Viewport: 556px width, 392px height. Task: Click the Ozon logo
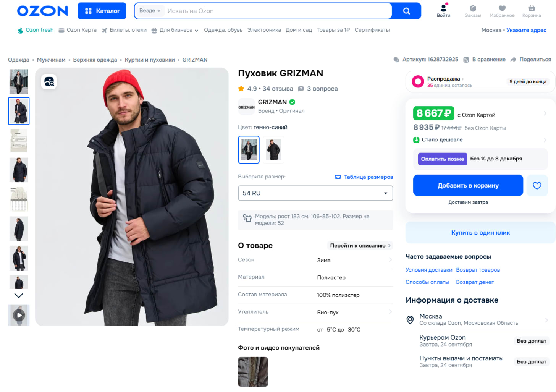click(x=42, y=11)
